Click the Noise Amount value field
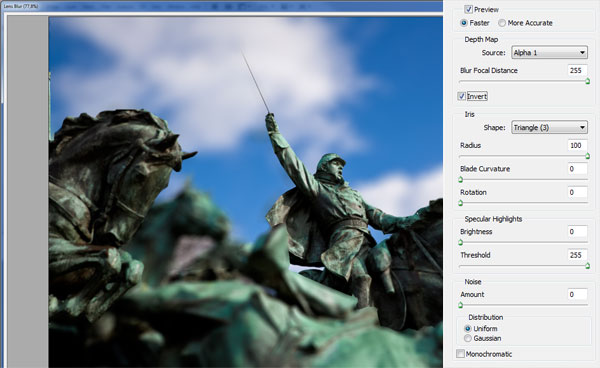The image size is (600, 368). click(577, 294)
